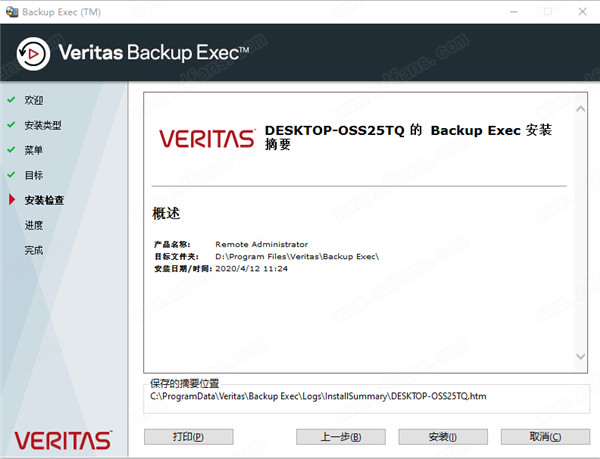The height and width of the screenshot is (459, 600).
Task: Click green checkmark beside 欢迎 step
Action: pos(11,99)
